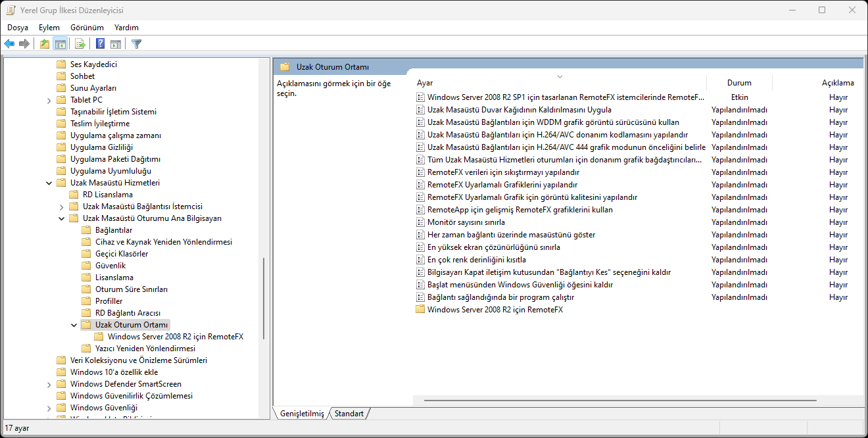Click the Up one level folder icon
868x438 pixels.
tap(44, 44)
